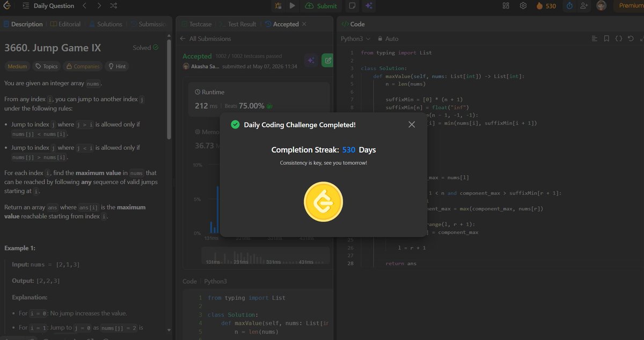Click the AI sparkle icon in top bar
This screenshot has width=644, height=340.
[368, 6]
